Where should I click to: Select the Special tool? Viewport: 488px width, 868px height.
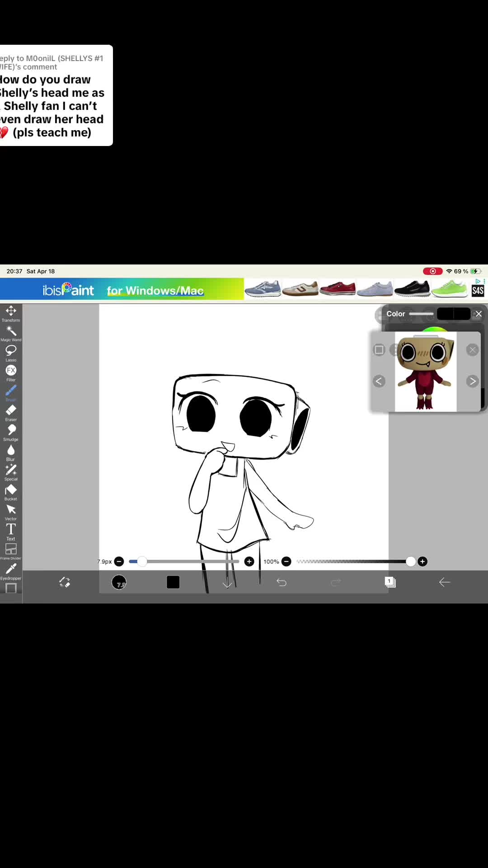11,472
